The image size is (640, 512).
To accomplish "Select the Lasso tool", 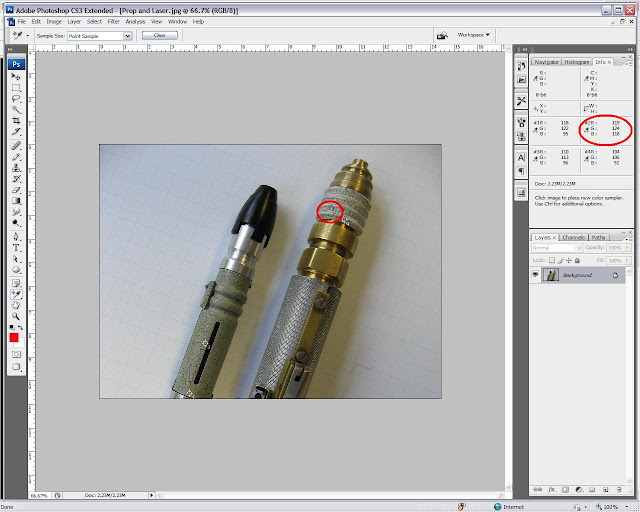I will pyautogui.click(x=16, y=98).
